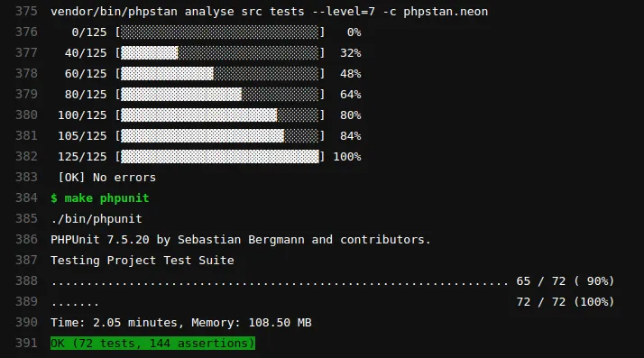Click the '[OK] No errors' line

[106, 178]
